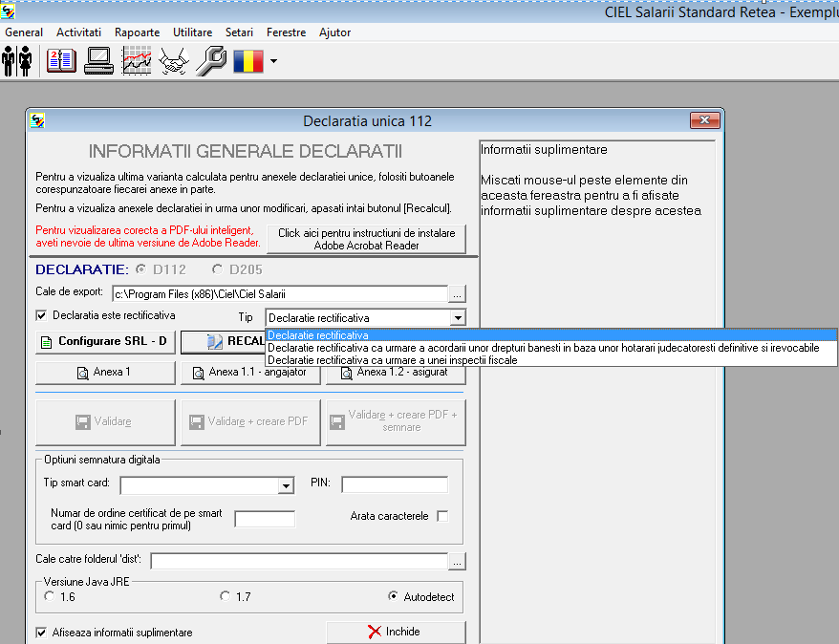Open the wrench settings toolbar icon
The width and height of the screenshot is (839, 644).
point(211,60)
